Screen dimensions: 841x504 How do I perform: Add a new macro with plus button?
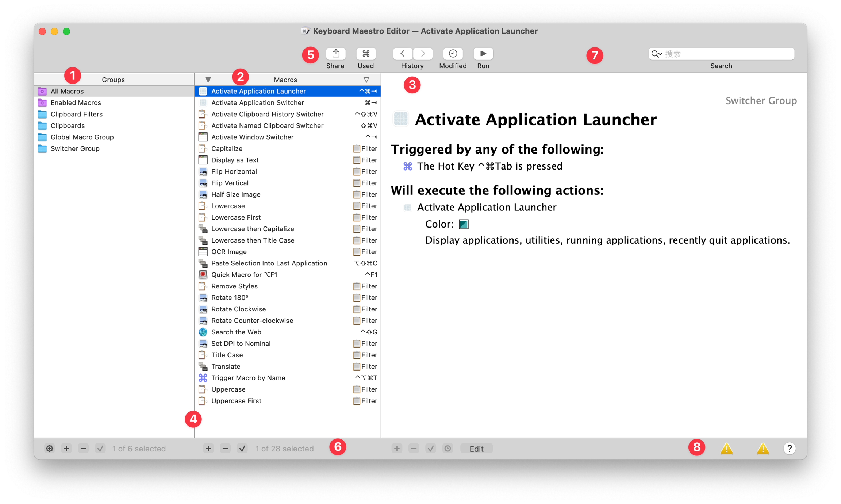208,448
